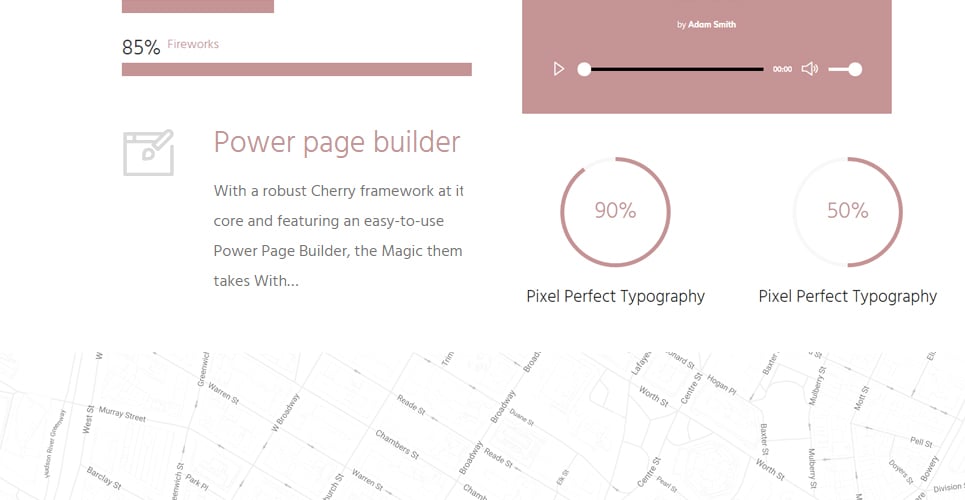Viewport: 965px width, 500px height.
Task: Click the Hogan Pl map label
Action: pos(721,384)
